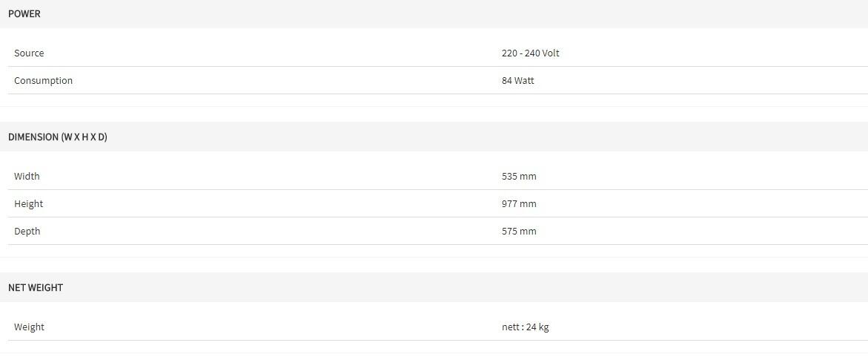
Task: Click the word Watt in consumption value
Action: pyautogui.click(x=524, y=80)
